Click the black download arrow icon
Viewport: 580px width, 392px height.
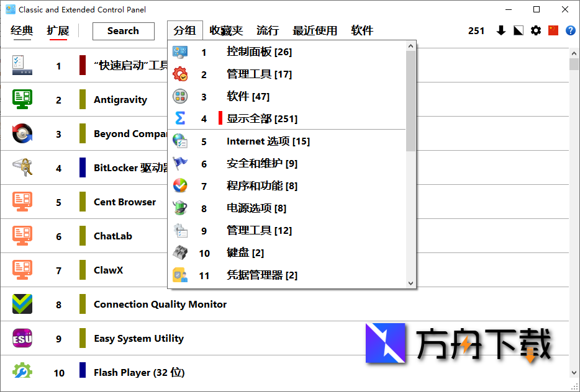(x=501, y=30)
